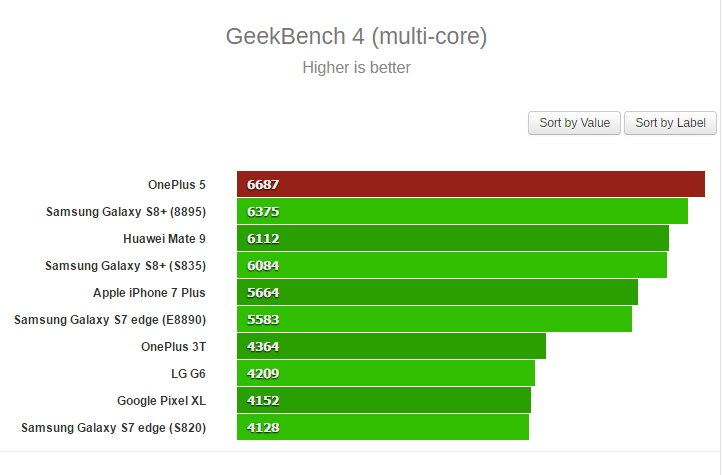Click the Sort by Value button
The height and width of the screenshot is (475, 722).
point(574,123)
